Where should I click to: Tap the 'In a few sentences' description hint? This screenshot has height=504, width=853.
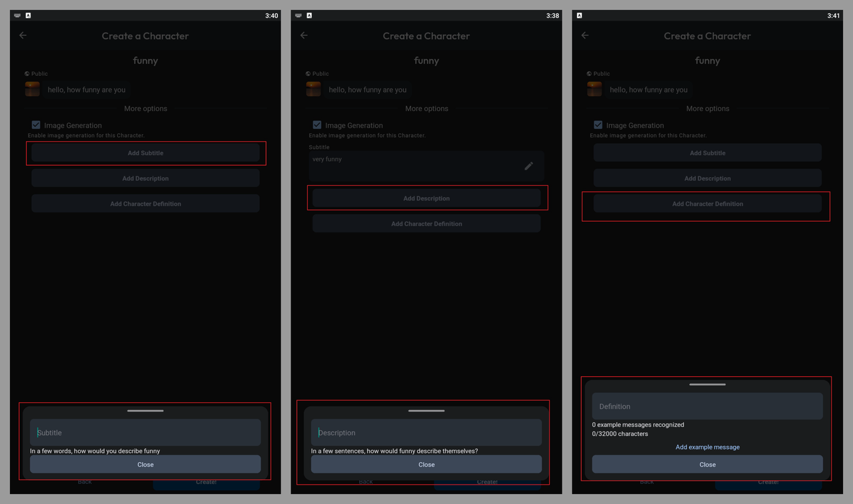395,451
